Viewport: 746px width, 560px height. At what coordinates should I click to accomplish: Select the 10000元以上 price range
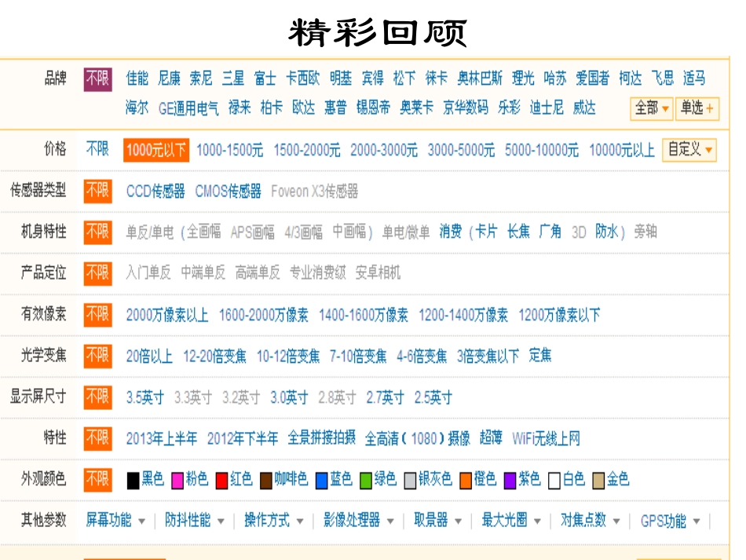622,150
